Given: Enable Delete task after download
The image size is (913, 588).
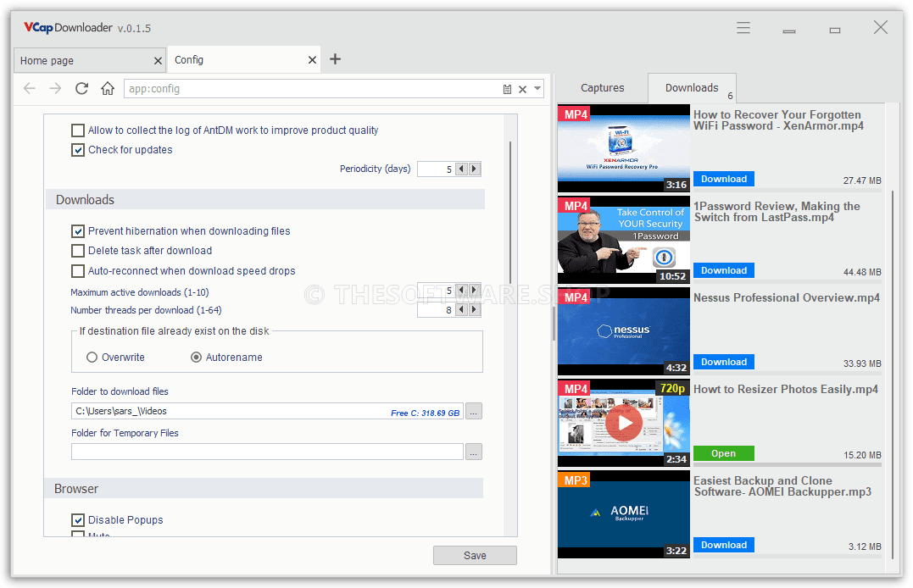Looking at the screenshot, I should [77, 251].
